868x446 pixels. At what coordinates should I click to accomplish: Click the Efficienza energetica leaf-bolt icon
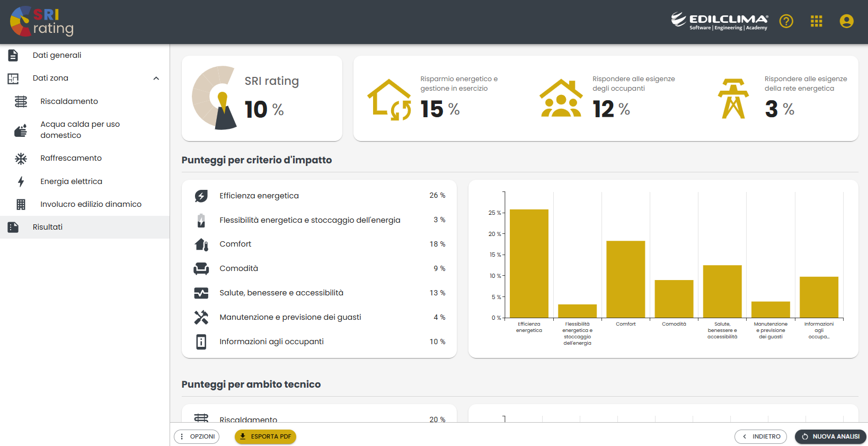point(201,196)
